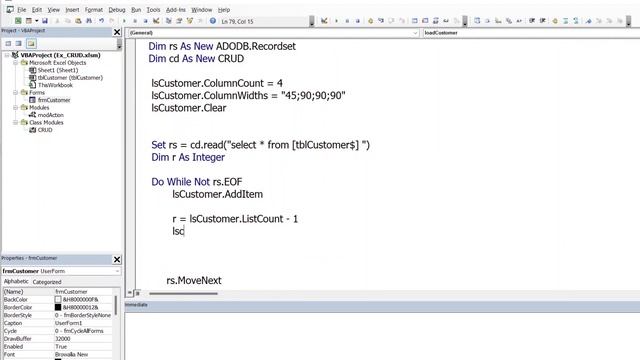This screenshot has height=360, width=640.
Task: Open the Tools menu
Action: tap(153, 9)
